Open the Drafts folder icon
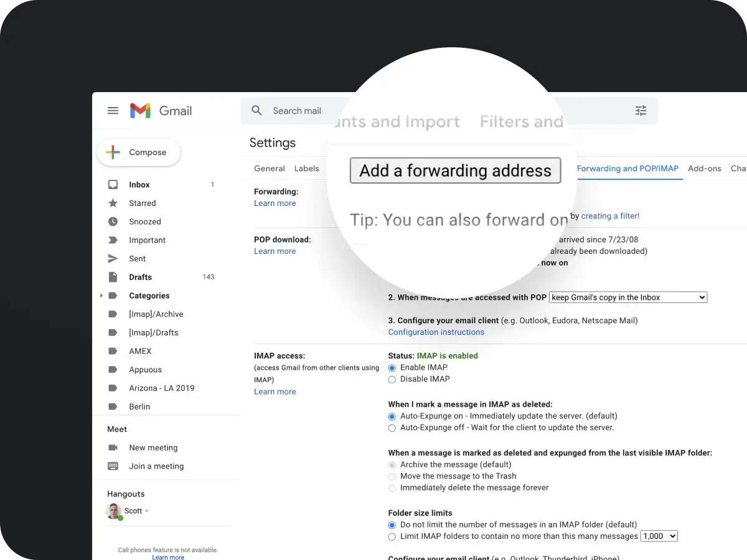Image resolution: width=747 pixels, height=560 pixels. pos(113,277)
